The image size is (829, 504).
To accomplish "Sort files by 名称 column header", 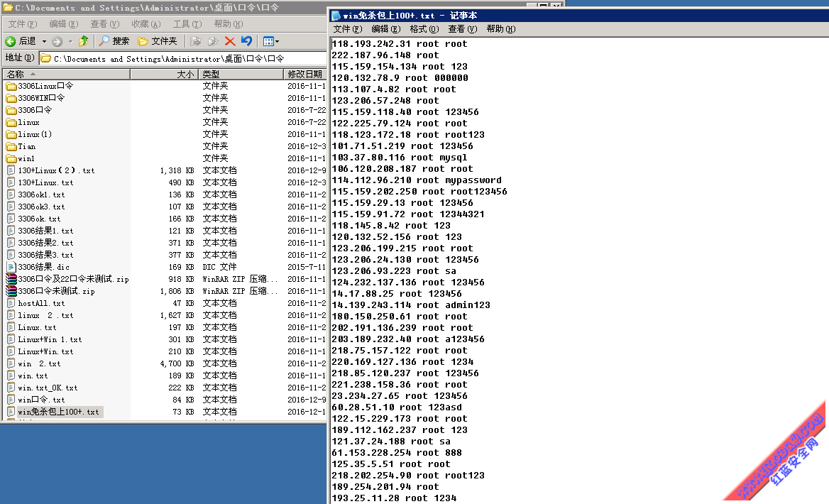I will [65, 74].
